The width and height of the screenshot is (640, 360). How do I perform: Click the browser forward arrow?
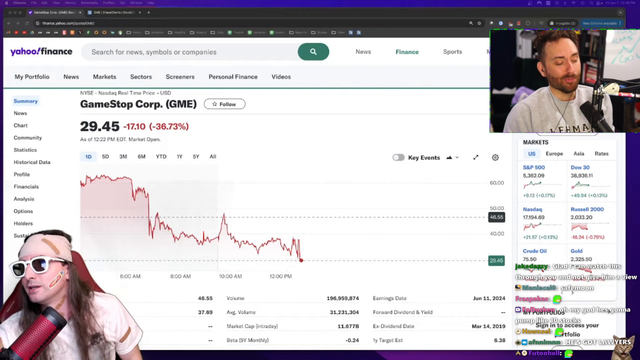click(18, 23)
